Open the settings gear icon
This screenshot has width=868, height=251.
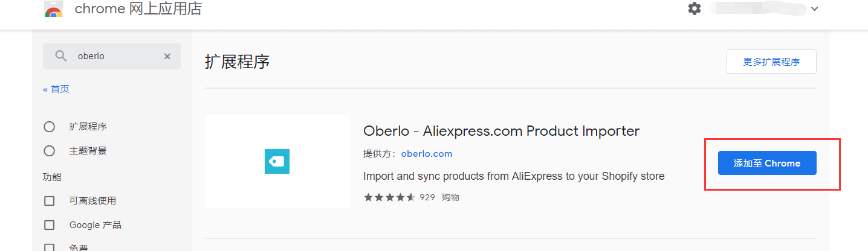tap(695, 8)
